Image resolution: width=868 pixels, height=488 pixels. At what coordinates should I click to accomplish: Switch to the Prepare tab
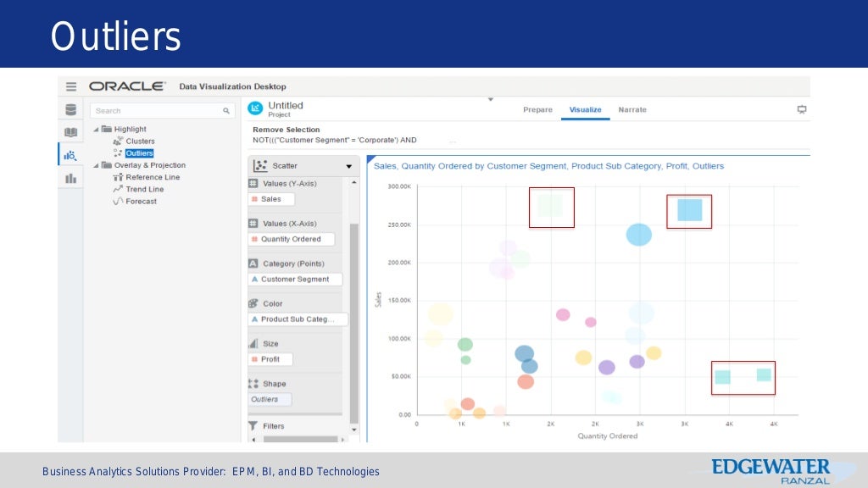coord(537,110)
